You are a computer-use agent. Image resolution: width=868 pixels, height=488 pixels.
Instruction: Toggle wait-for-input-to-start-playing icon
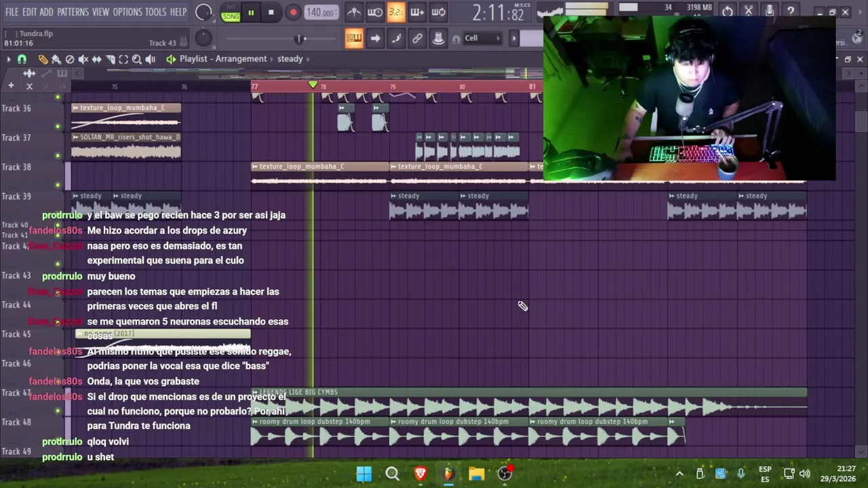tap(375, 12)
